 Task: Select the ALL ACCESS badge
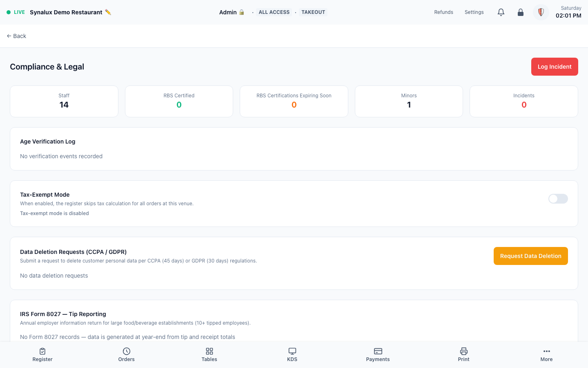point(274,12)
